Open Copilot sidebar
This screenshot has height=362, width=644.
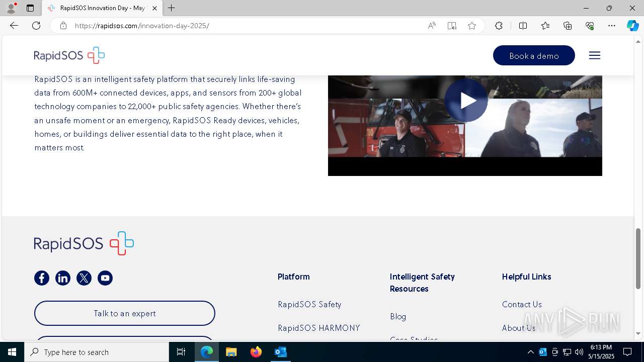(632, 26)
